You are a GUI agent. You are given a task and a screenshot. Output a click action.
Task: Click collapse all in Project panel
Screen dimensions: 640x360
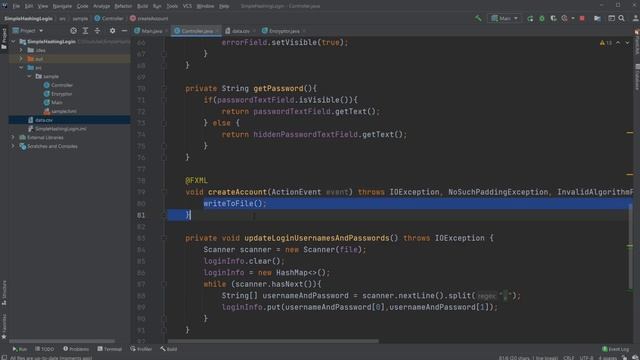(97, 31)
